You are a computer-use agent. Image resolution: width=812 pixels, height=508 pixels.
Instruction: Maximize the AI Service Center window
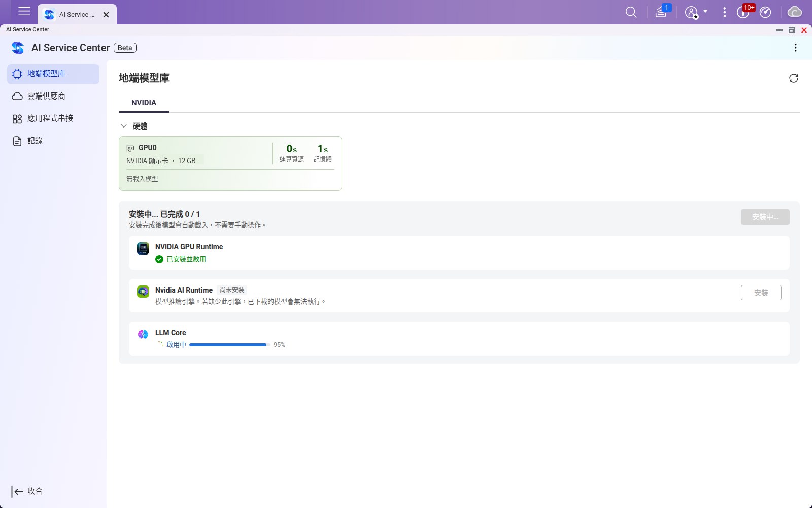click(x=792, y=30)
